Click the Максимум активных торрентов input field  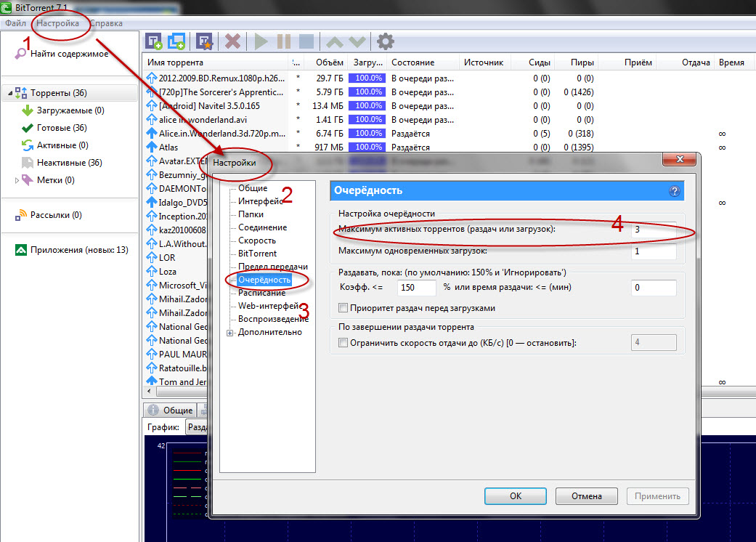tap(654, 230)
